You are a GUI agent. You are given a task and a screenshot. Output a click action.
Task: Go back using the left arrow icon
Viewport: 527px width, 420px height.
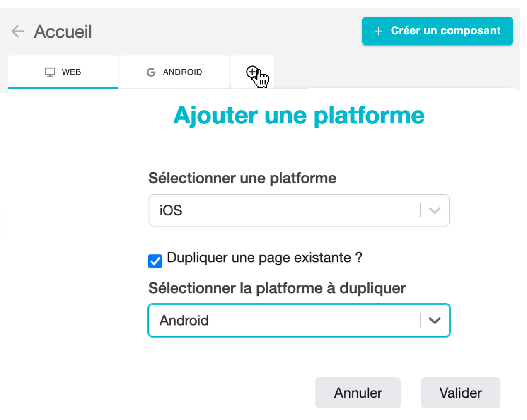coord(18,31)
